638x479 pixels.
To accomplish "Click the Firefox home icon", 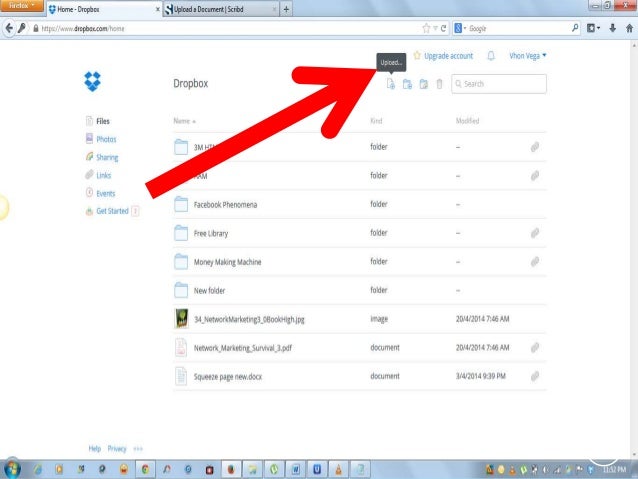I will pos(629,28).
